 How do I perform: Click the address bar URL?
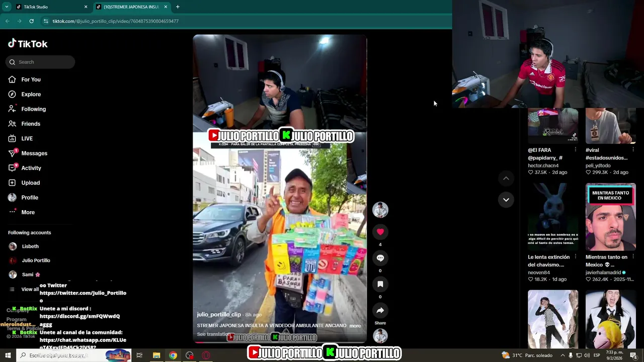pos(115,21)
